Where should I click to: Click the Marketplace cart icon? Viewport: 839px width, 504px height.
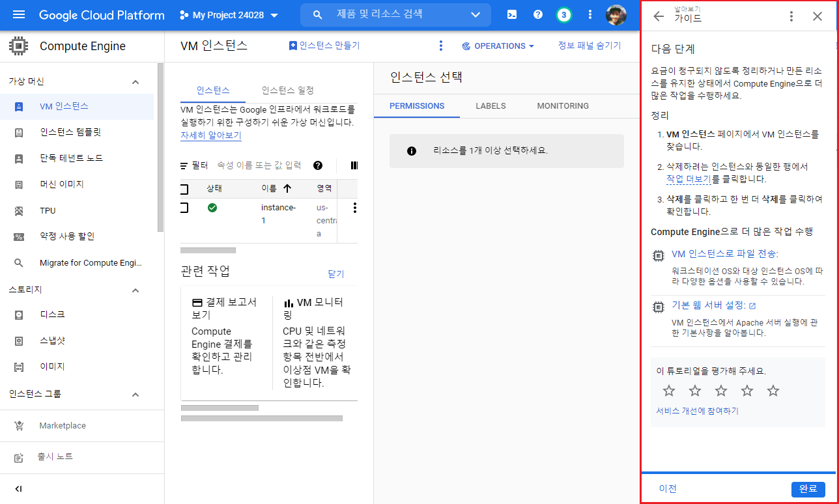pyautogui.click(x=18, y=426)
